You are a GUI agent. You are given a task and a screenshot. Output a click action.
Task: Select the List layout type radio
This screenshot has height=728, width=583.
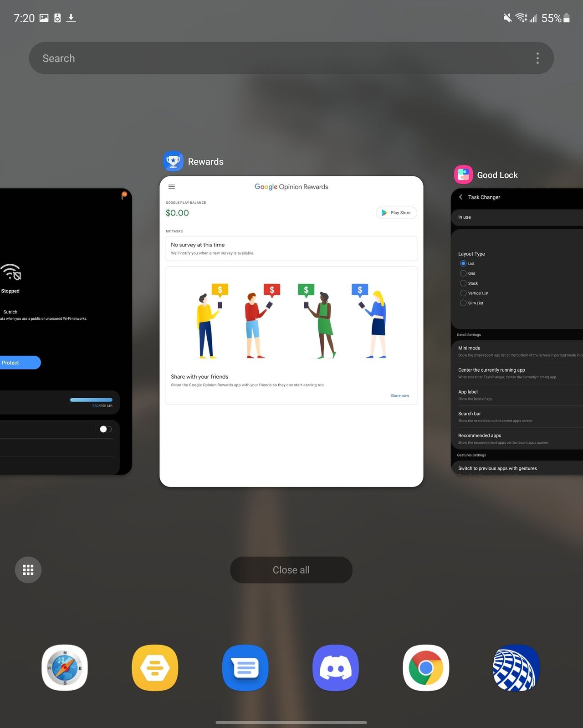tap(463, 263)
